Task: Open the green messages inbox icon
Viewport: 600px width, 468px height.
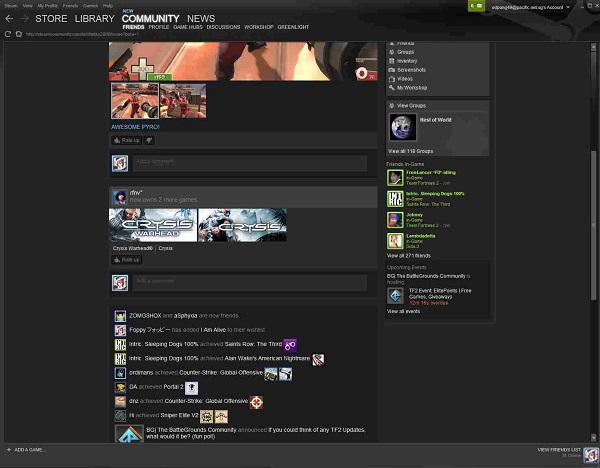Action: [476, 6]
